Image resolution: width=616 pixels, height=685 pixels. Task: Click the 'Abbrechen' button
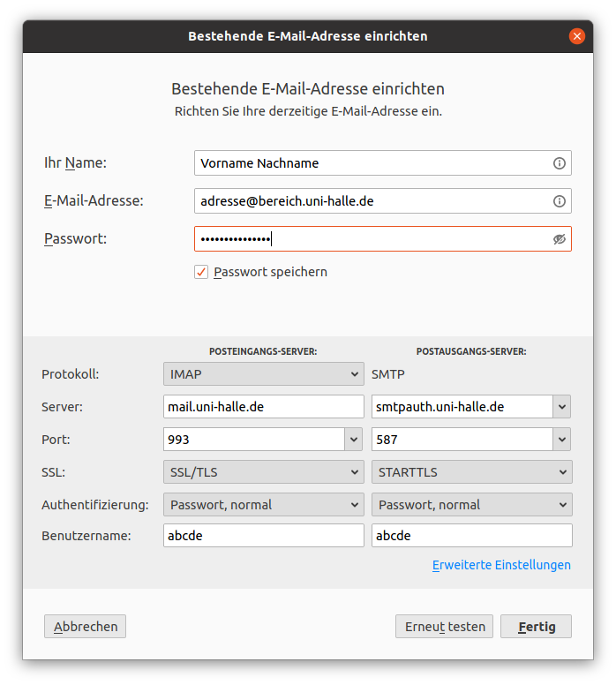pos(86,627)
